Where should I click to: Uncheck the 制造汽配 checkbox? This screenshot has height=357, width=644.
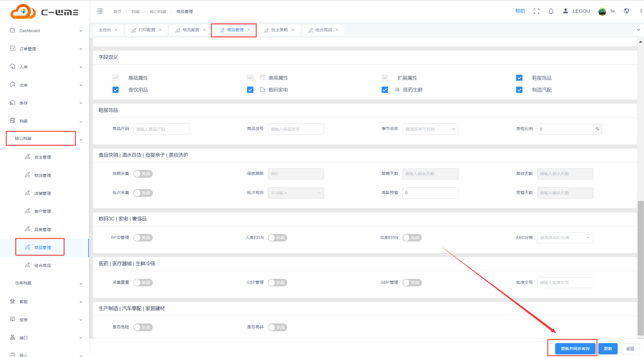519,90
